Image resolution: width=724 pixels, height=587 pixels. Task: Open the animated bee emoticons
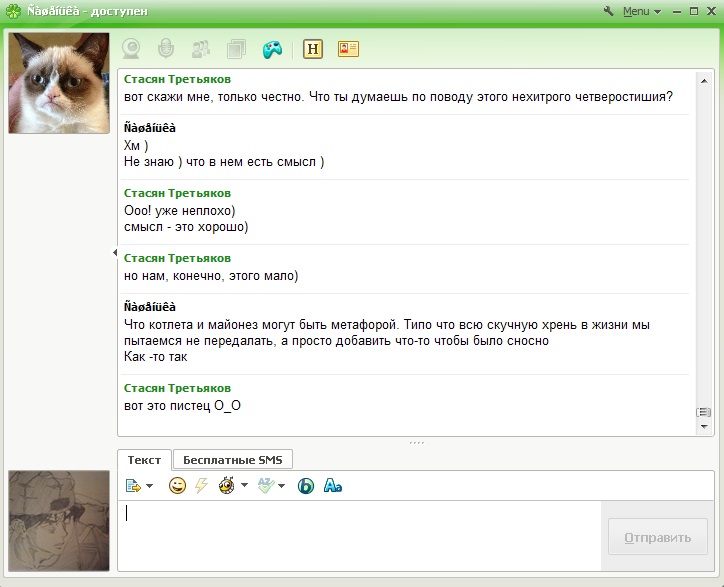coord(226,485)
